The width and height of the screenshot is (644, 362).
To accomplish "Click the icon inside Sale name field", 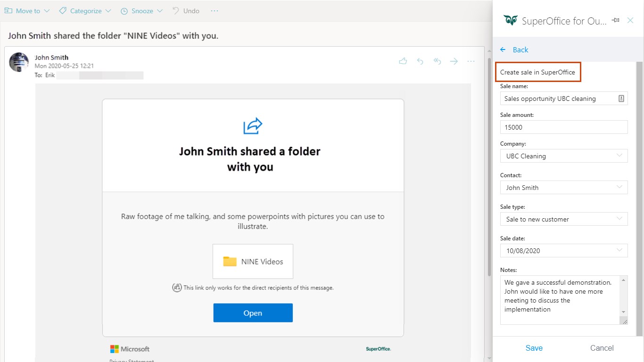I will tap(621, 99).
